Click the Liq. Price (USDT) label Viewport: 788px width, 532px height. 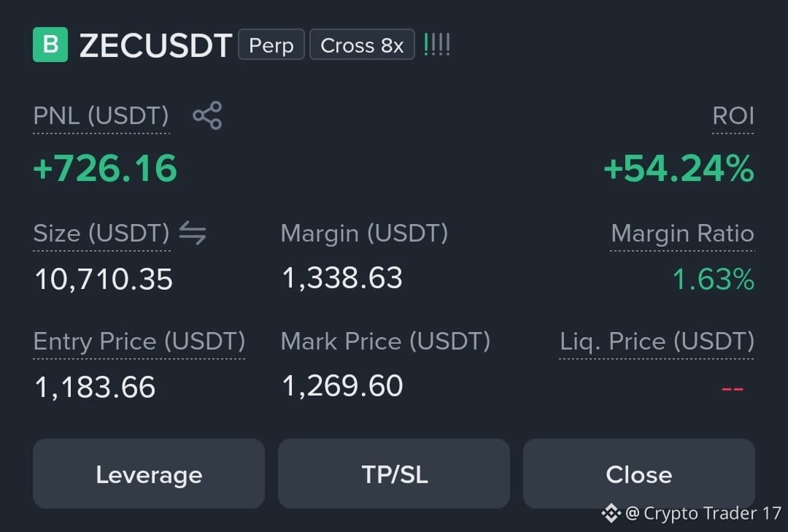[657, 342]
